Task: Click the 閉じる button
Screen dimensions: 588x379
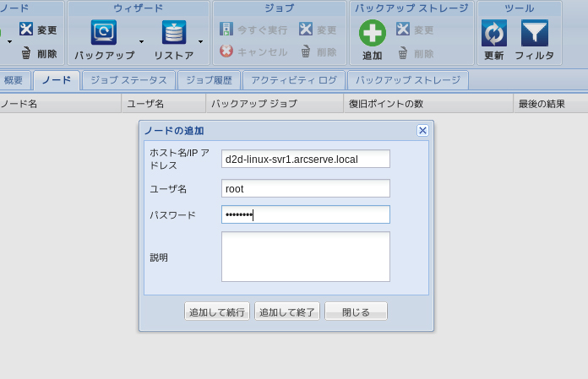Action: tap(356, 311)
